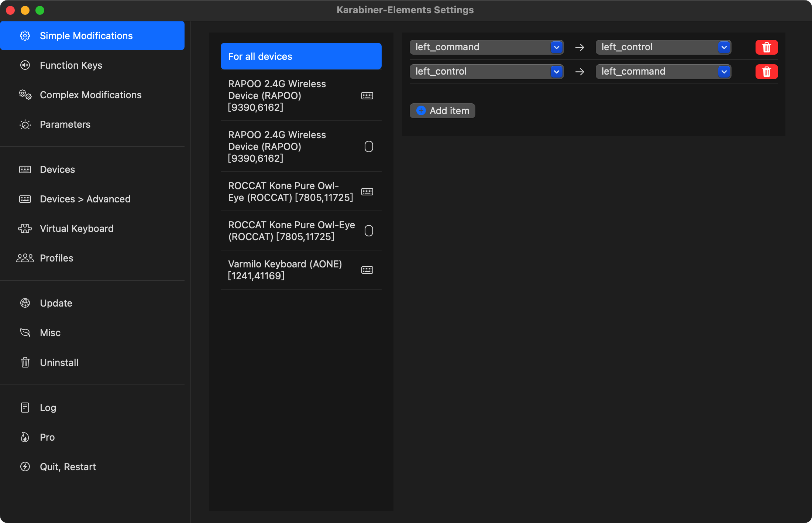This screenshot has height=523, width=812.
Task: Delete the left_control to left_command mapping
Action: pos(767,72)
